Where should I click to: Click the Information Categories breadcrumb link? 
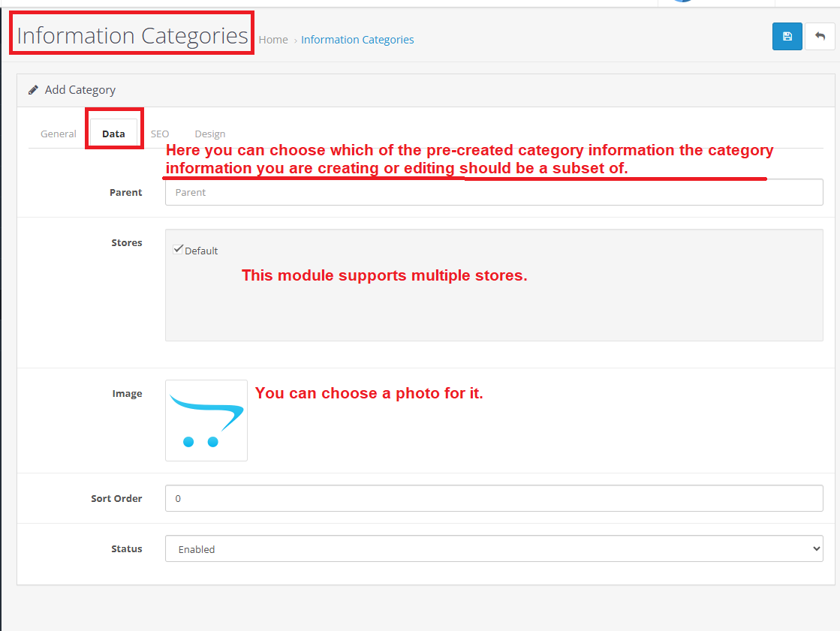(x=357, y=40)
